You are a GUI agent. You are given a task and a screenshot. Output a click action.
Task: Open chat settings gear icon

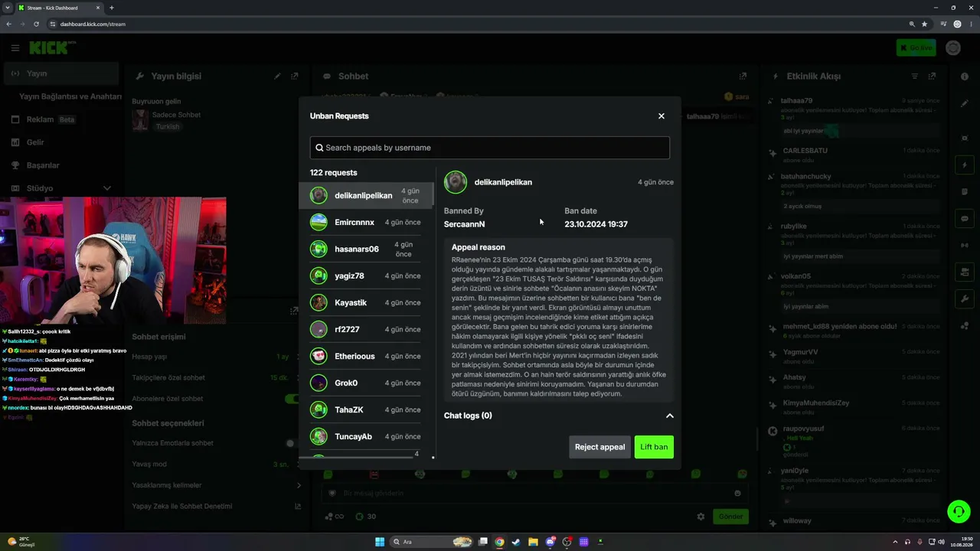pyautogui.click(x=701, y=517)
